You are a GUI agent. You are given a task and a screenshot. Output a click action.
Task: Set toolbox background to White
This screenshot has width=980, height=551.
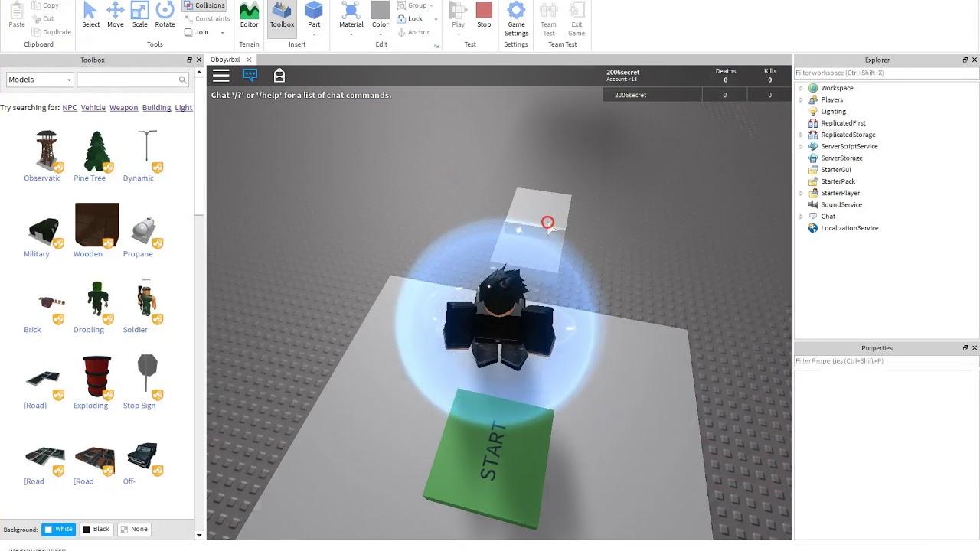[x=58, y=529]
